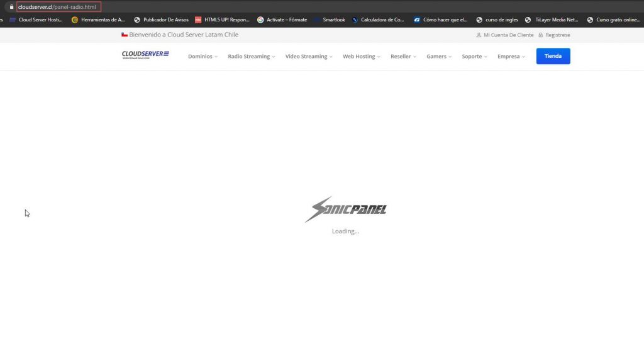Screen dimensions: 644x351
Task: Expand Reseller menu
Action: pos(403,57)
